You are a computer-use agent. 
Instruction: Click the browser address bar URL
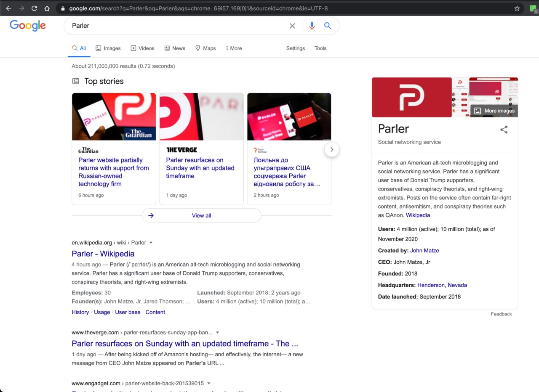pyautogui.click(x=198, y=8)
